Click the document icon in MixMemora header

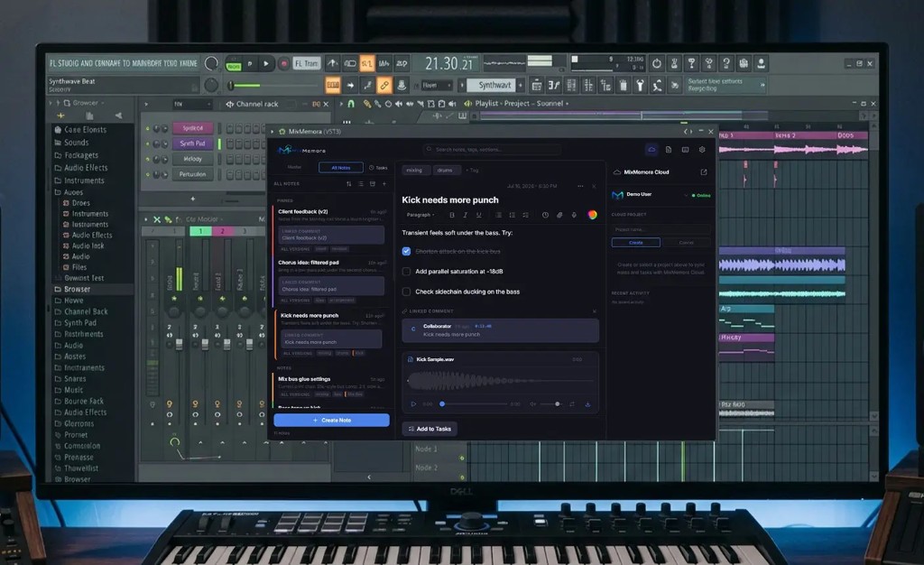coord(669,150)
